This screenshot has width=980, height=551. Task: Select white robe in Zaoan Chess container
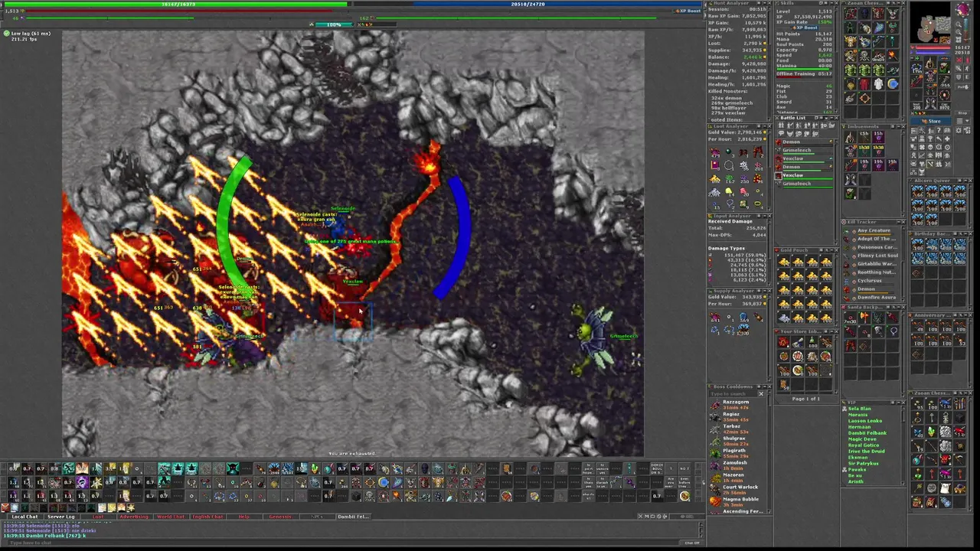click(x=878, y=83)
